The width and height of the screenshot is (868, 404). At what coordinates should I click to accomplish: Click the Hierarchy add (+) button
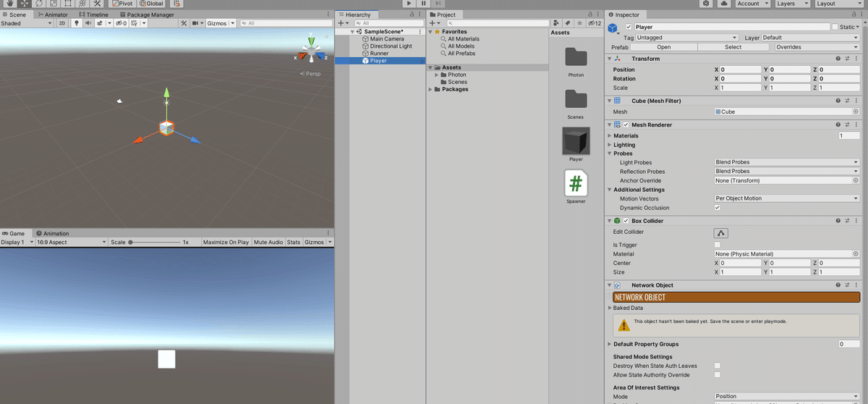point(342,23)
